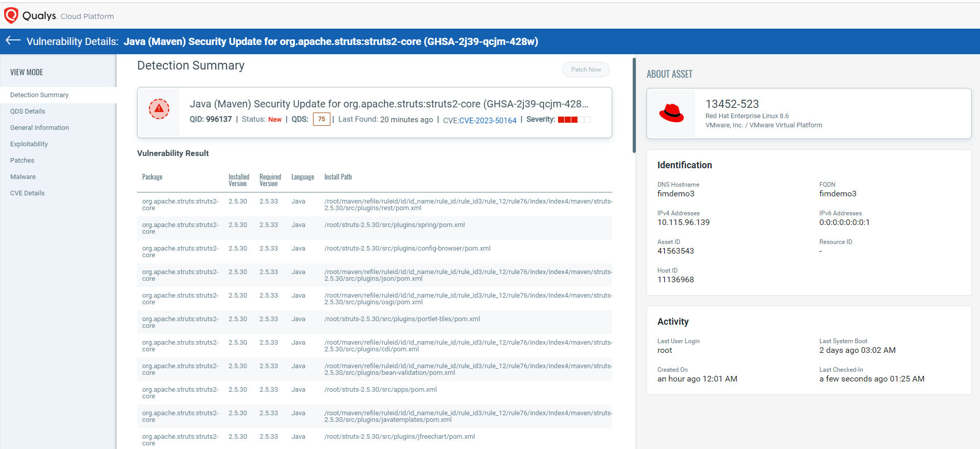Select Detection Summary in view mode
The width and height of the screenshot is (980, 449).
tap(39, 95)
